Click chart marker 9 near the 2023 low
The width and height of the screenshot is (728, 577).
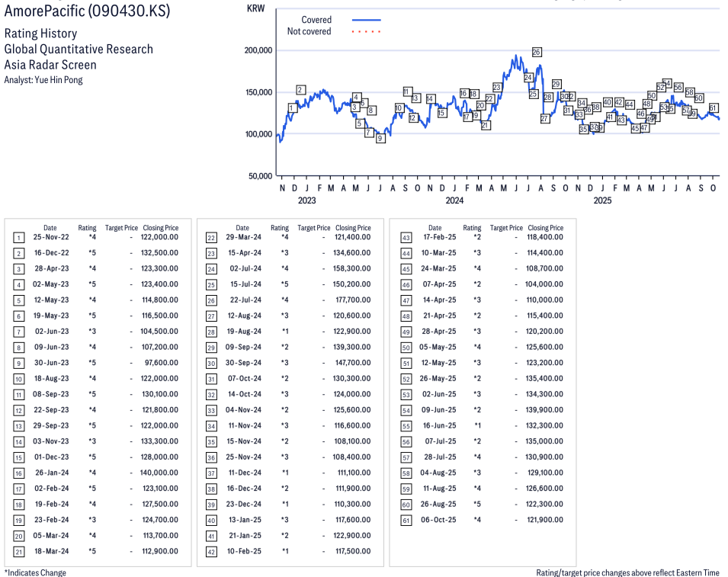(x=380, y=138)
